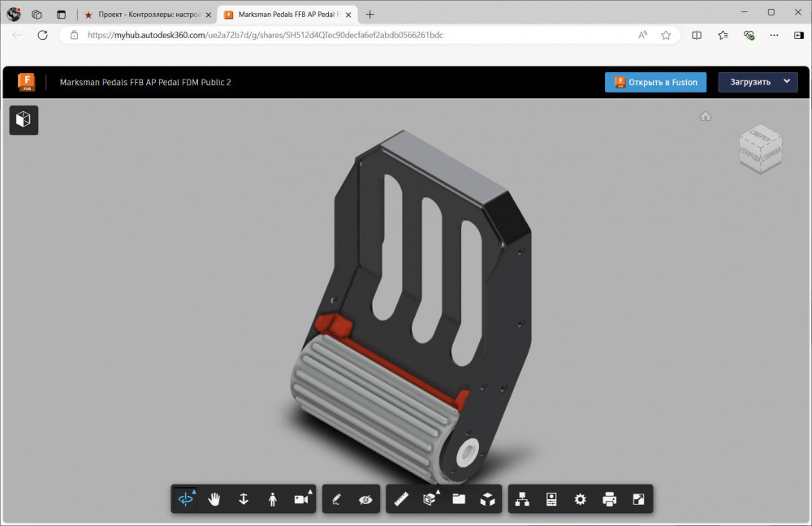Reset view with the Home icon
Viewport: 812px width, 526px height.
pos(706,116)
